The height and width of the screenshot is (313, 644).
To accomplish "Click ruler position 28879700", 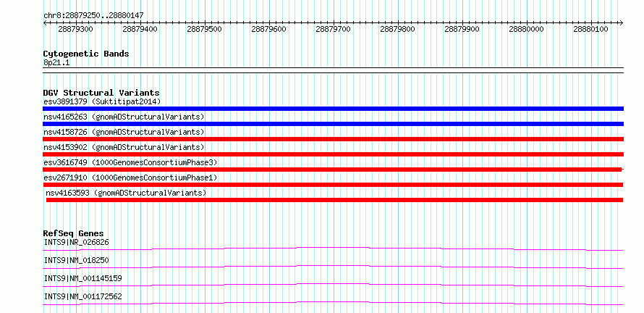I will 333,29.
